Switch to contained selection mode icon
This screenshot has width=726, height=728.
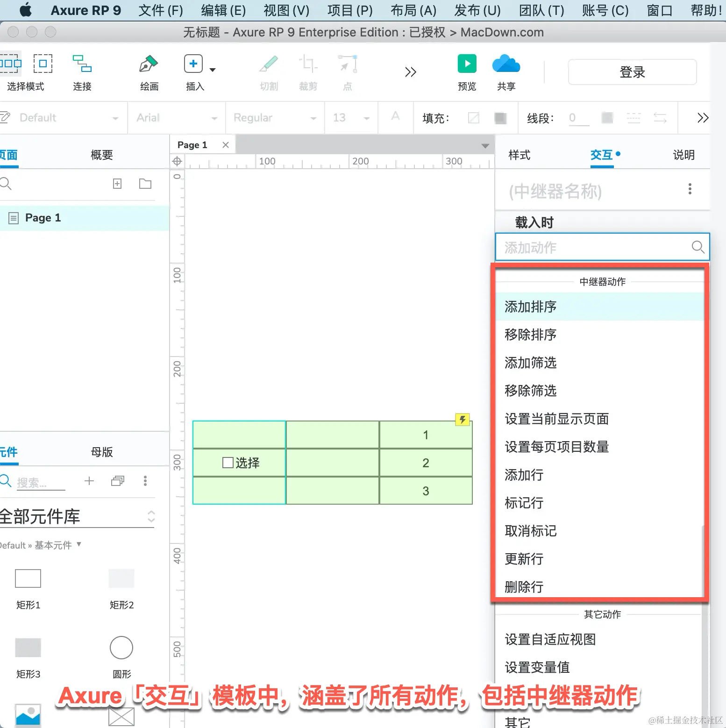43,64
